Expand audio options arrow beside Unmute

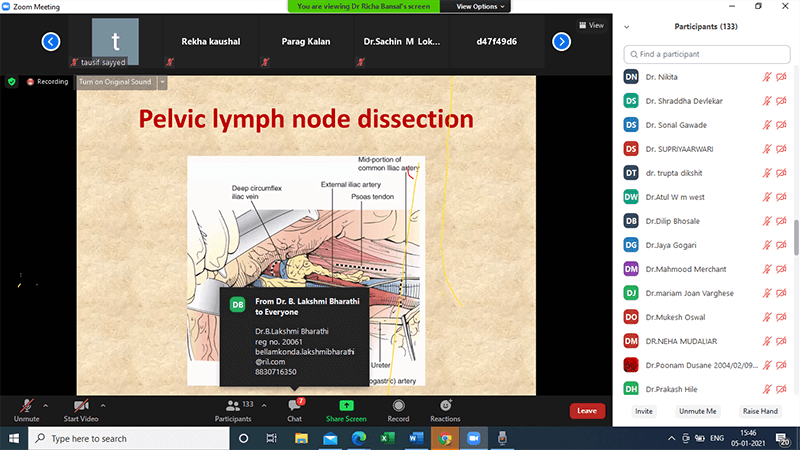(x=46, y=405)
